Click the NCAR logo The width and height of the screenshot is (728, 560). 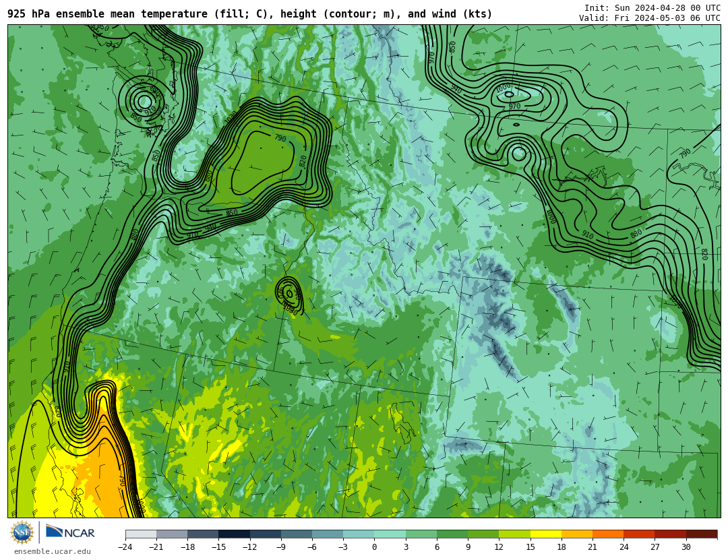(x=70, y=532)
